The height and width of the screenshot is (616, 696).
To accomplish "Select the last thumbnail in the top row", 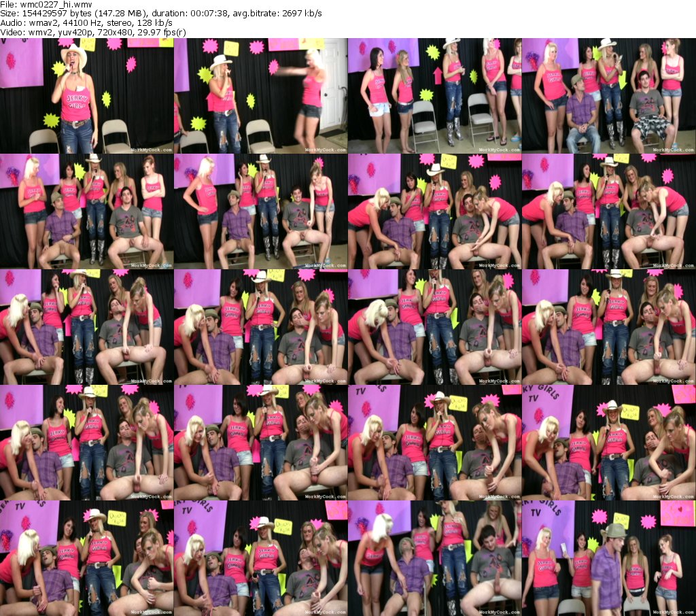I will (x=609, y=96).
